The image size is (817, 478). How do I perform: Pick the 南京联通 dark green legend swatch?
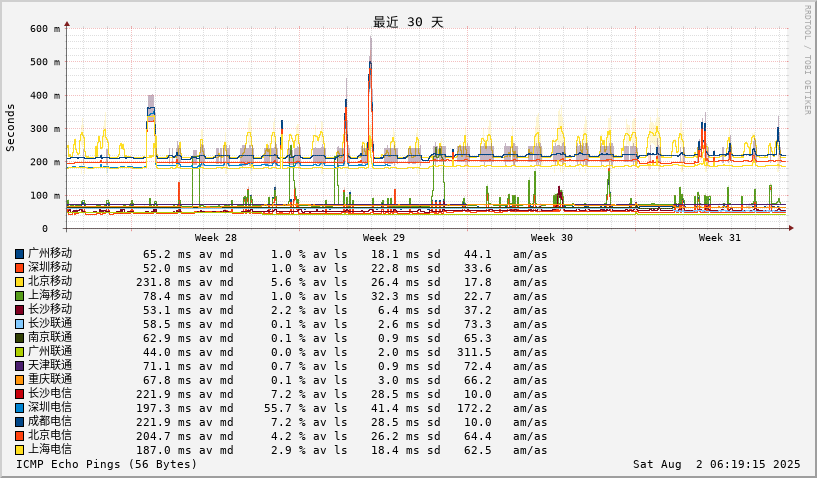19,338
